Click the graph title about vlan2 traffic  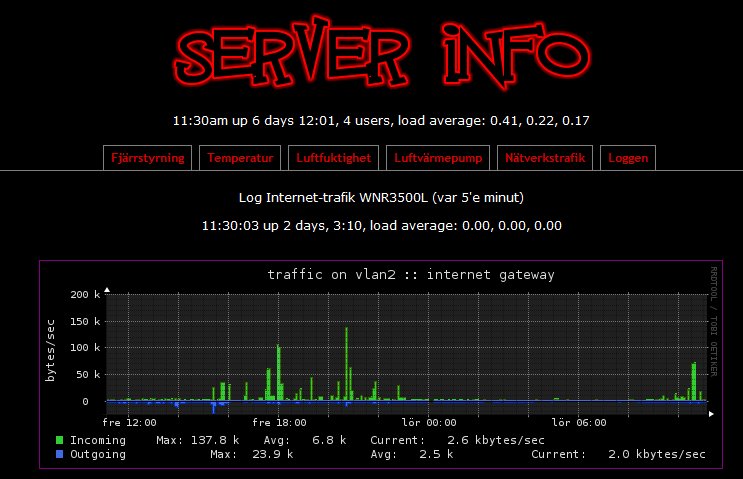[x=410, y=274]
